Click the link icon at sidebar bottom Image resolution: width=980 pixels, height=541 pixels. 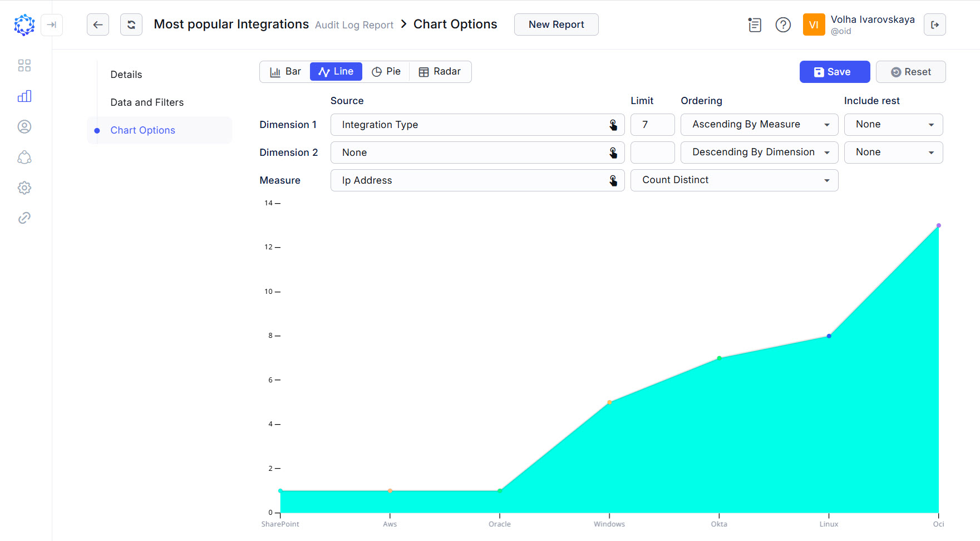(24, 217)
